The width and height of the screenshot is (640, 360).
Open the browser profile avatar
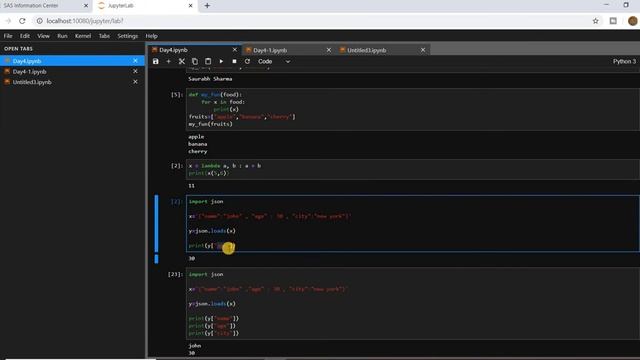(x=632, y=21)
